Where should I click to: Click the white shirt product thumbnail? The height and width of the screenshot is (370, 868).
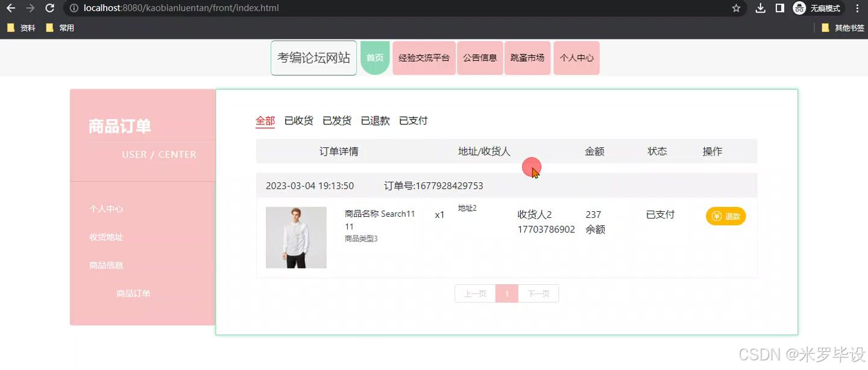[x=296, y=237]
